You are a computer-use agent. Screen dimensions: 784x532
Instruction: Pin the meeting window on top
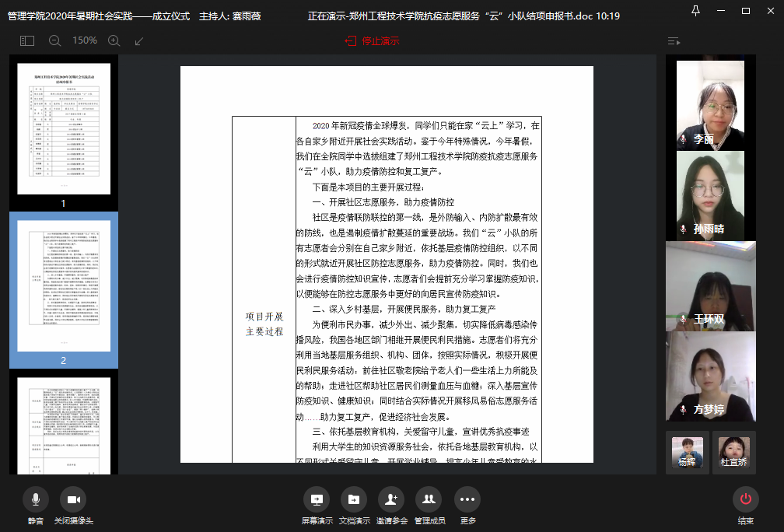[x=695, y=10]
